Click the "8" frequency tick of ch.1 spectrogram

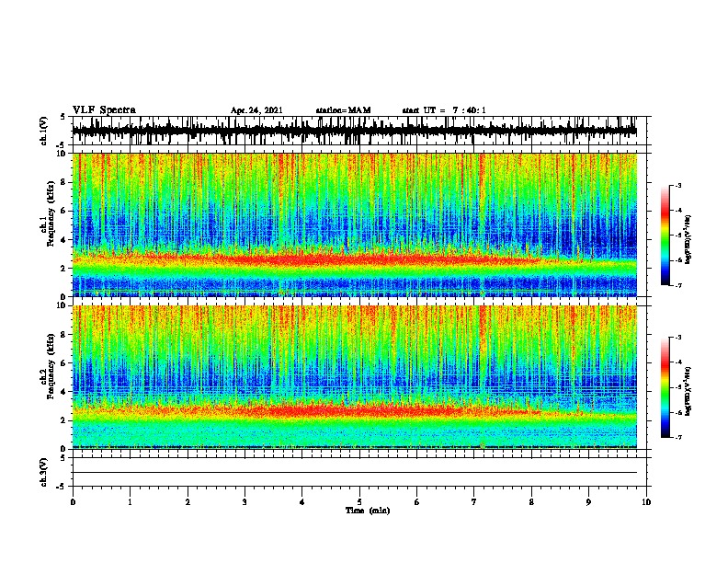[65, 182]
